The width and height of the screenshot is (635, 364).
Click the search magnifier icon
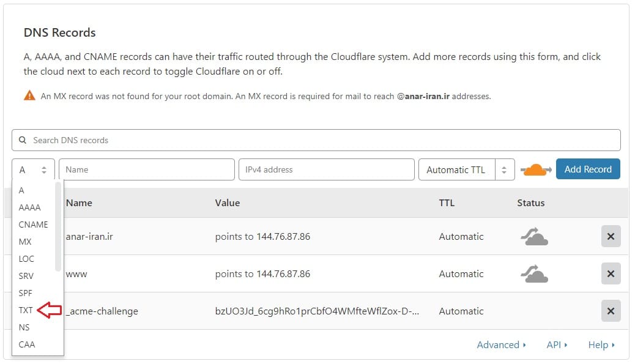click(23, 140)
